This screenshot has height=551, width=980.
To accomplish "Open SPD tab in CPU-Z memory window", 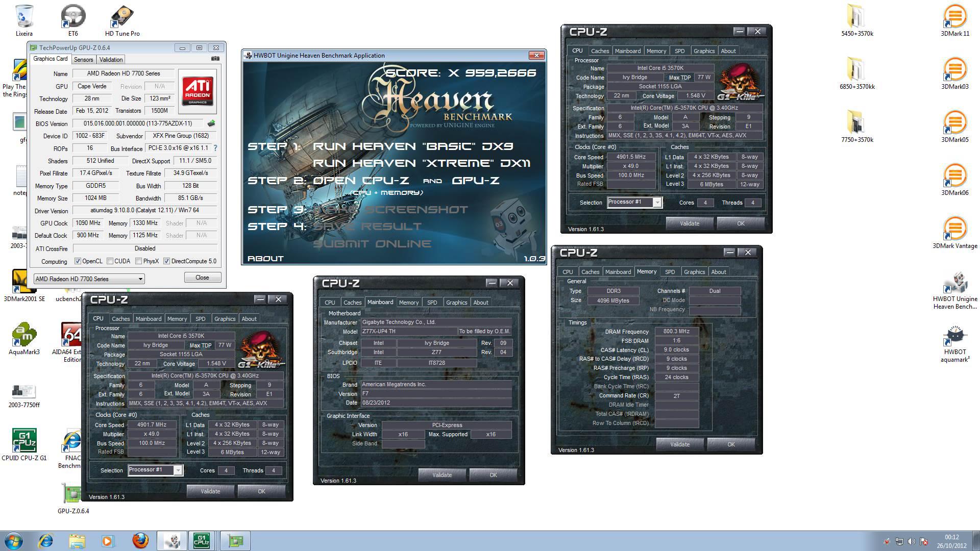I will coord(670,272).
